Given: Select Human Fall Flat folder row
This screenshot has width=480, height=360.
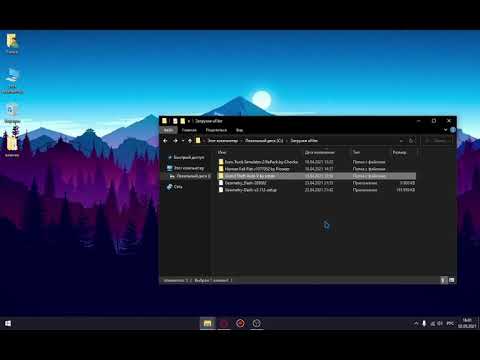Looking at the screenshot, I should [x=317, y=169].
